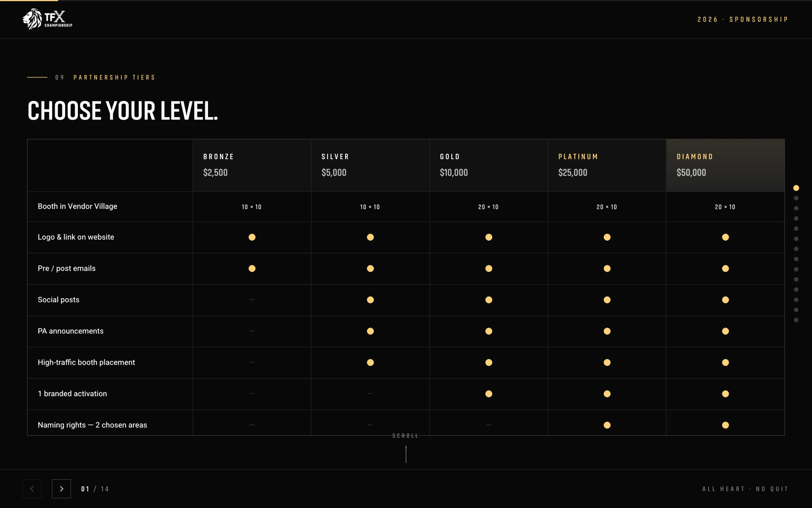Select the PLATINUM tier header
Image resolution: width=812 pixels, height=508 pixels.
(578, 156)
